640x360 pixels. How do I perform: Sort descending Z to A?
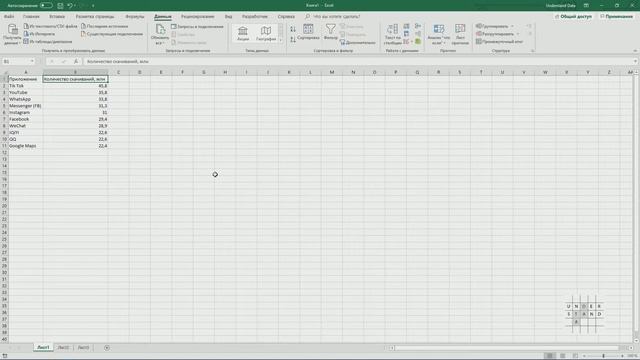pos(293,40)
